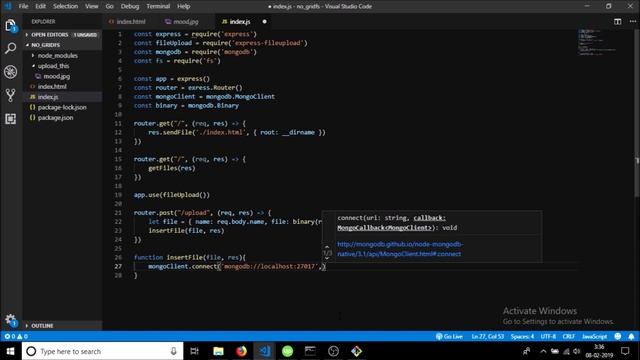Show hidden system tray icons

tap(543, 351)
